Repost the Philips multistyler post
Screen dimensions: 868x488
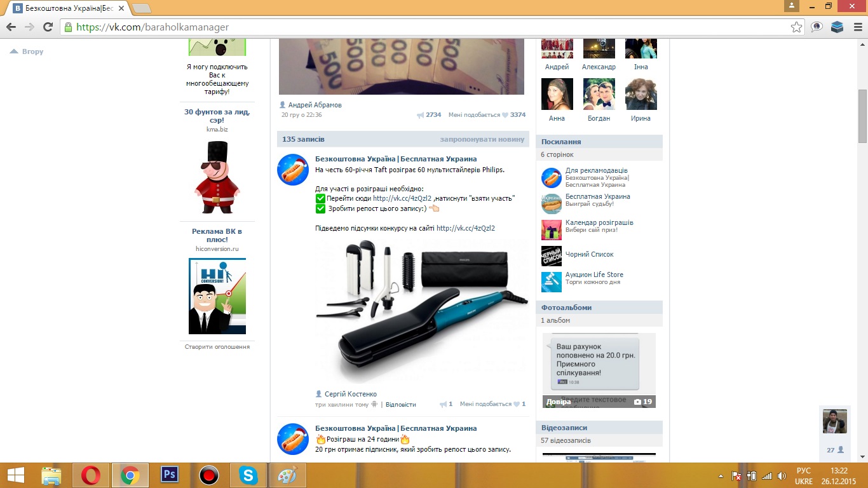443,404
